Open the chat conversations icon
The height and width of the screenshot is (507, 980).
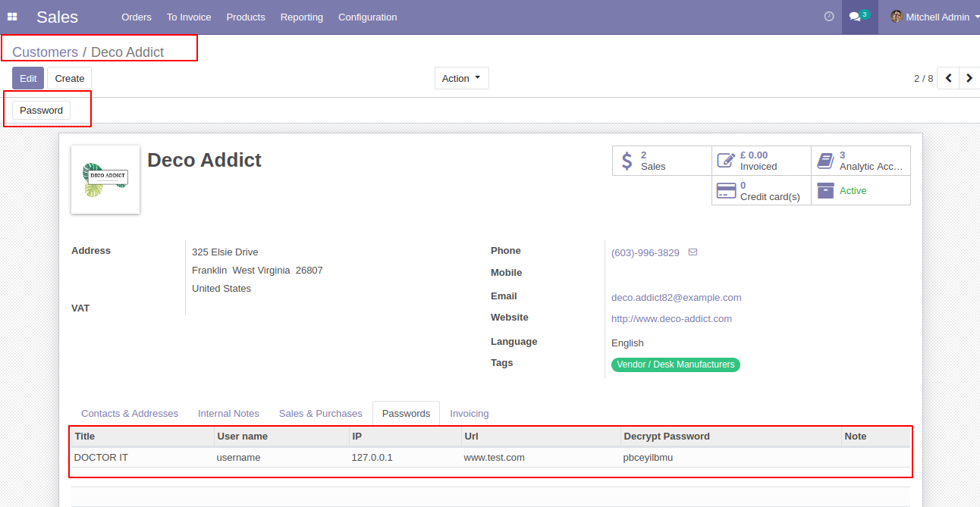coord(855,17)
